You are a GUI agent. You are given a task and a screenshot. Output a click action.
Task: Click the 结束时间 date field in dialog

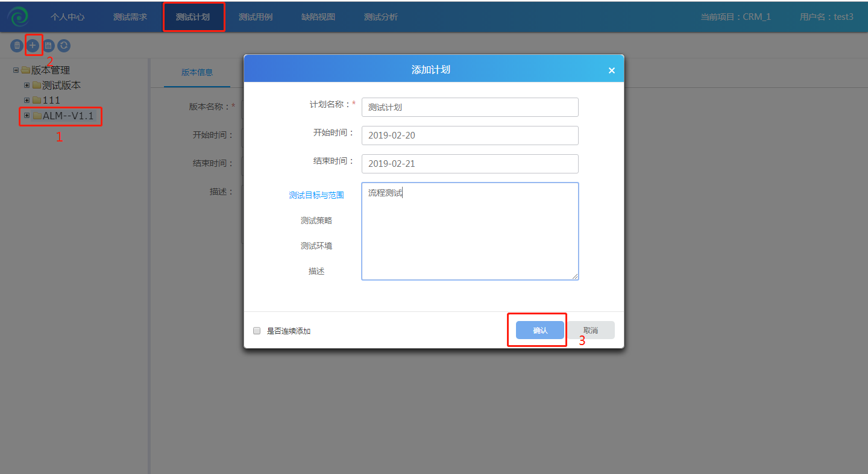coord(470,164)
